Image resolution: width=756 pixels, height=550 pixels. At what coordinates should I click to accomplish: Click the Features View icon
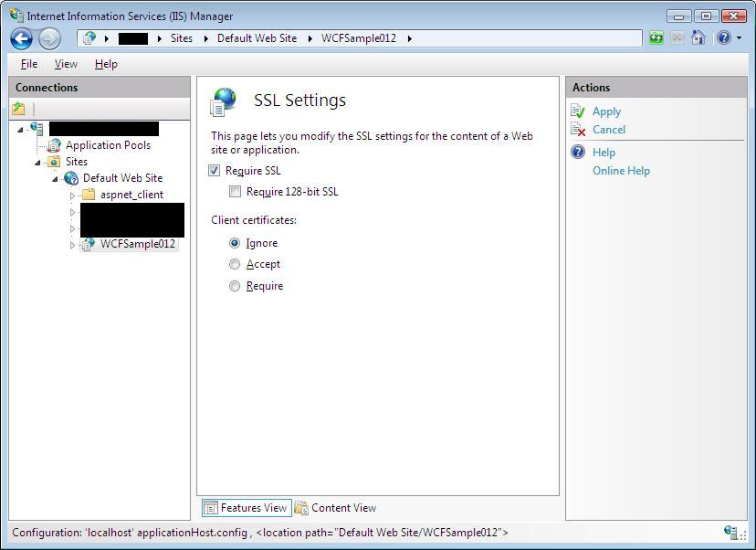click(x=211, y=508)
